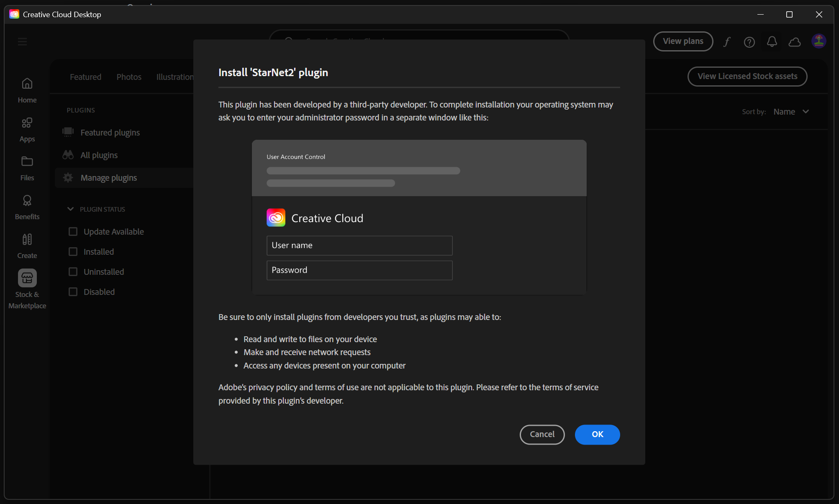Open the Create section in sidebar
Screen dimensions: 839x504
[x=27, y=246]
